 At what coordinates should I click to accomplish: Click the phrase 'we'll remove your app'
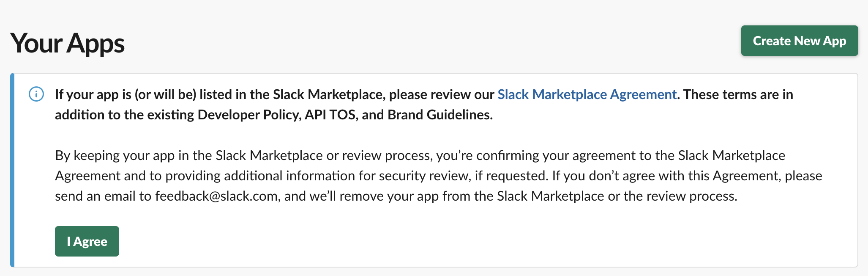pyautogui.click(x=374, y=196)
